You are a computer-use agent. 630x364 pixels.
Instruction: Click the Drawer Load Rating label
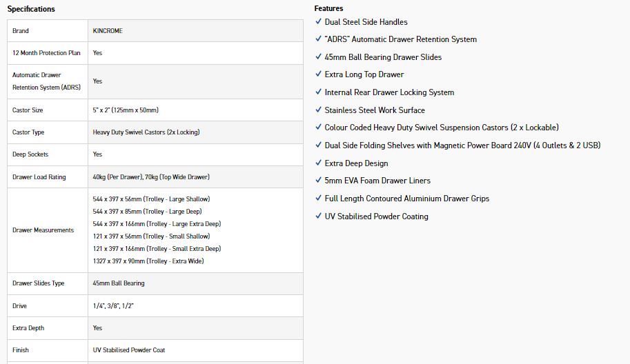point(39,177)
